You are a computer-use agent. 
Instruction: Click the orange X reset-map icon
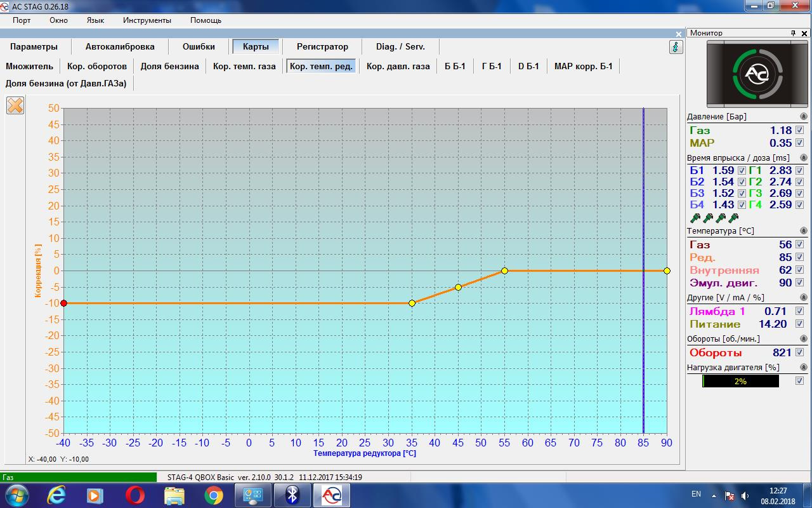tap(15, 105)
